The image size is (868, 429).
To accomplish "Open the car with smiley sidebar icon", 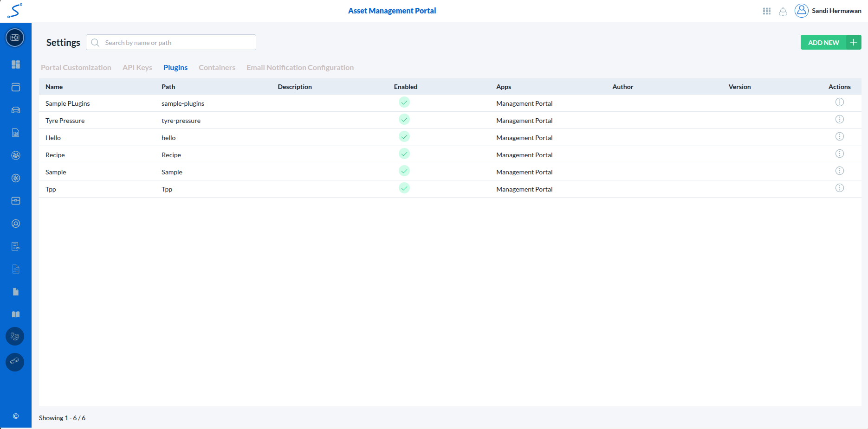I will tap(15, 362).
